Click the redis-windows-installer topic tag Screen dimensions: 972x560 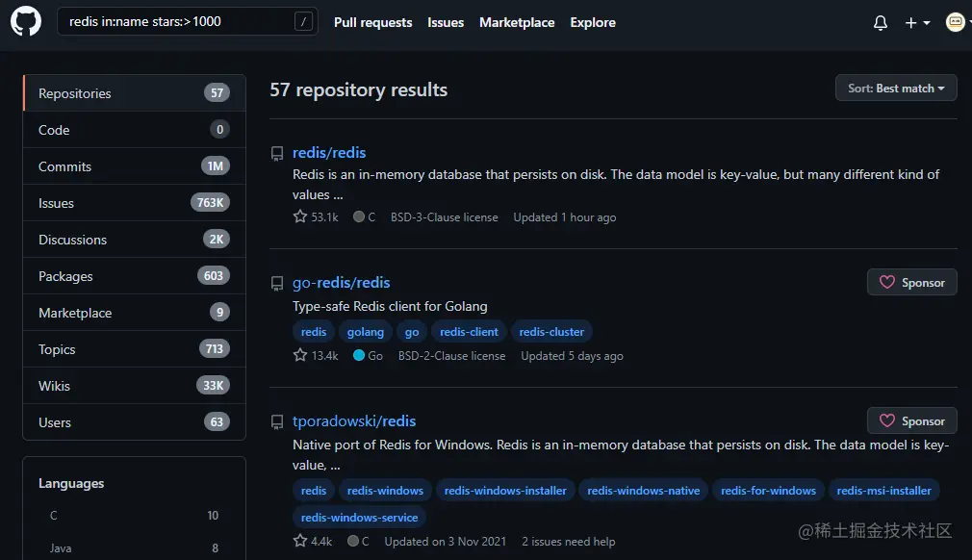tap(505, 490)
